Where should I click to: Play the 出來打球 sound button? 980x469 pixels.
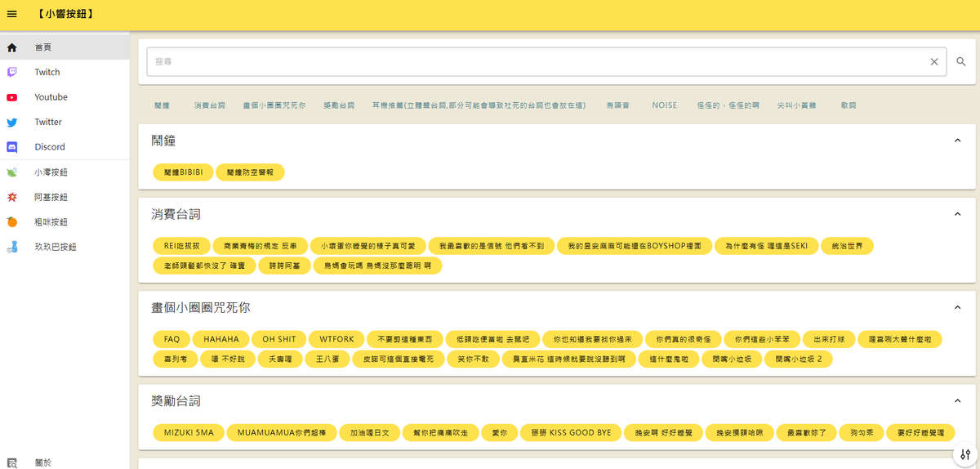pyautogui.click(x=829, y=339)
